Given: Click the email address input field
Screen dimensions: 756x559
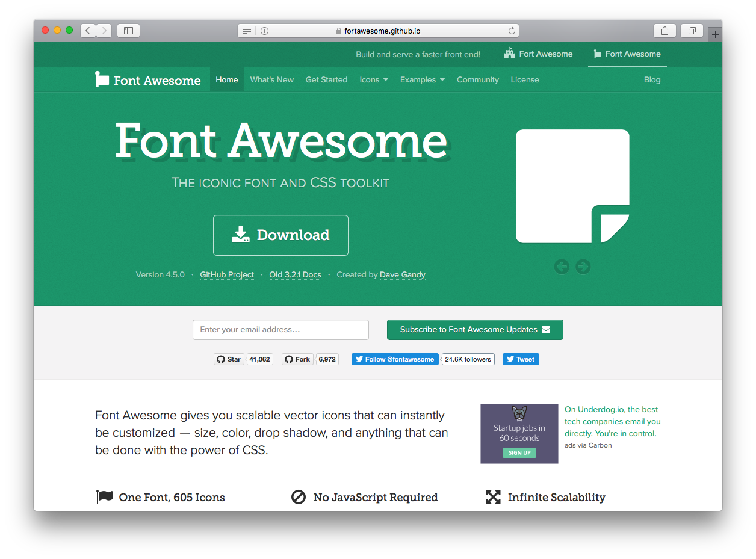Looking at the screenshot, I should coord(280,329).
